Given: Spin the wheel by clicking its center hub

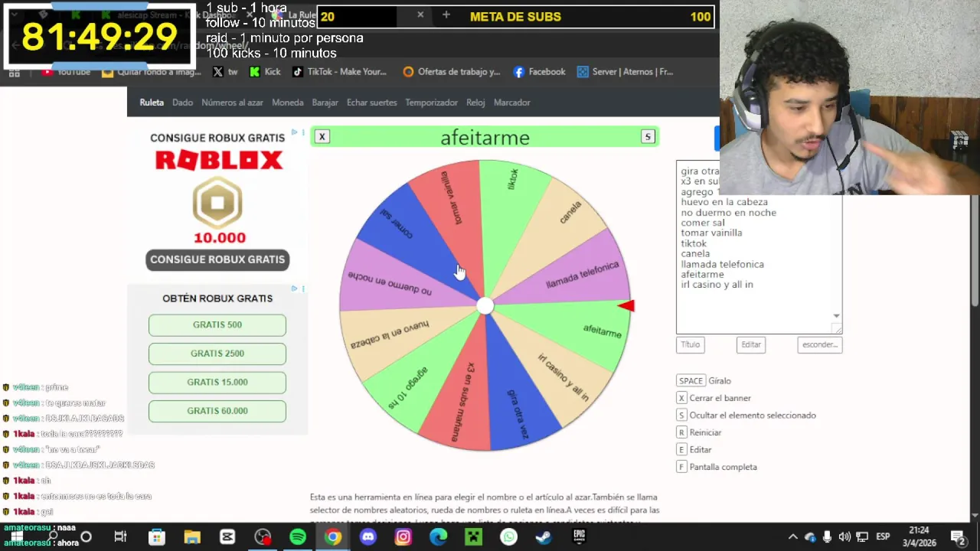Looking at the screenshot, I should [x=485, y=306].
